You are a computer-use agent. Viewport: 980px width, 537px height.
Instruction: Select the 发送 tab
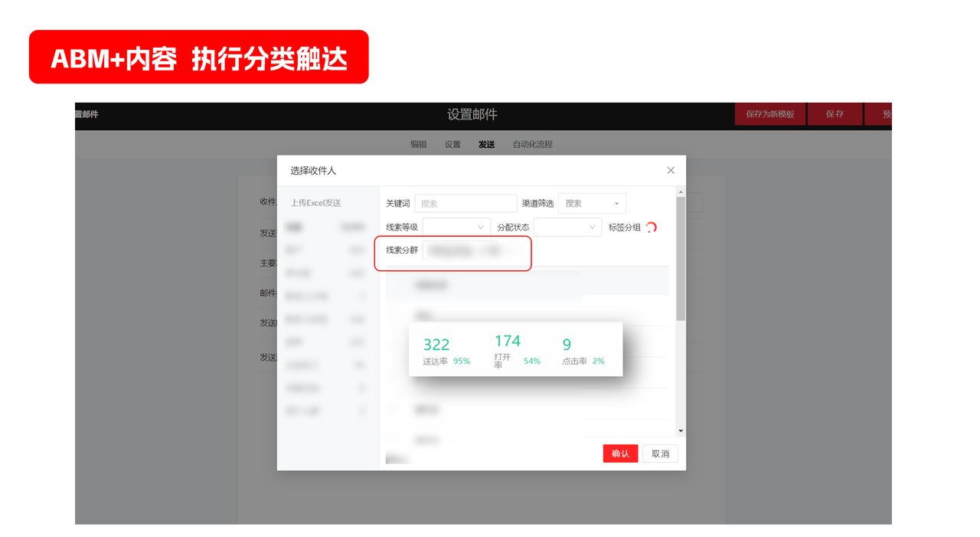(x=486, y=145)
